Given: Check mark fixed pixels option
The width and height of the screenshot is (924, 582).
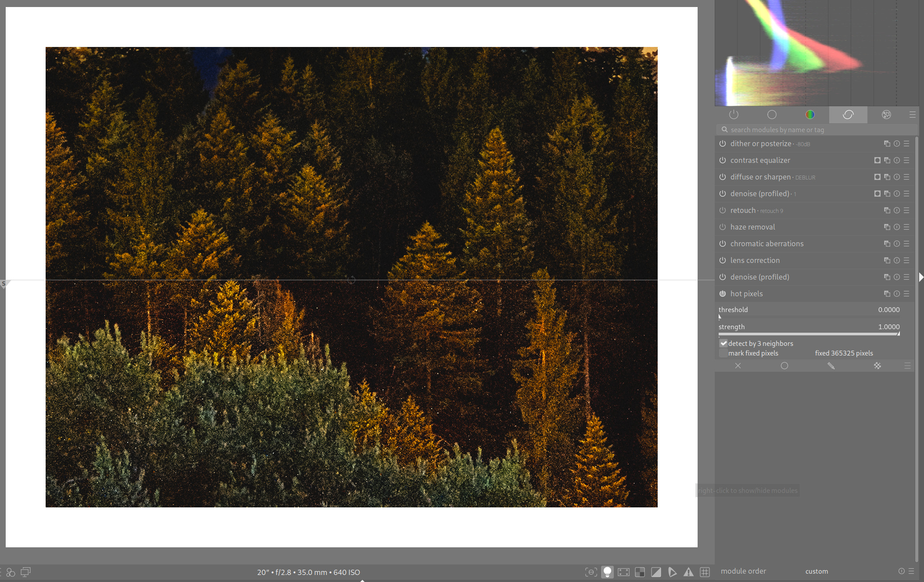Looking at the screenshot, I should coord(723,353).
